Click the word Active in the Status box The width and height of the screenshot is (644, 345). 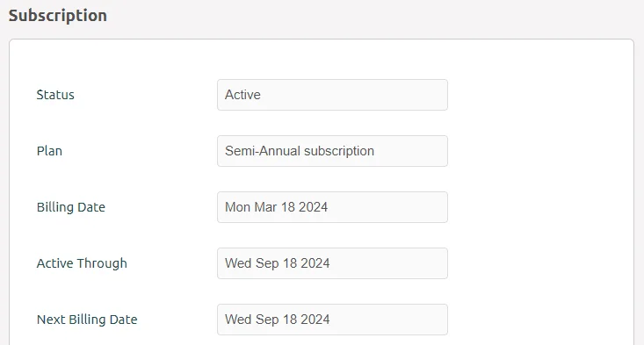coord(242,95)
